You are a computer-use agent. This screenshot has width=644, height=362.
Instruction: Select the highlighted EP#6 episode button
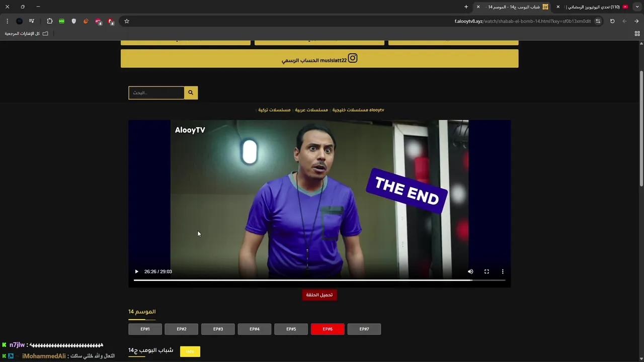328,329
